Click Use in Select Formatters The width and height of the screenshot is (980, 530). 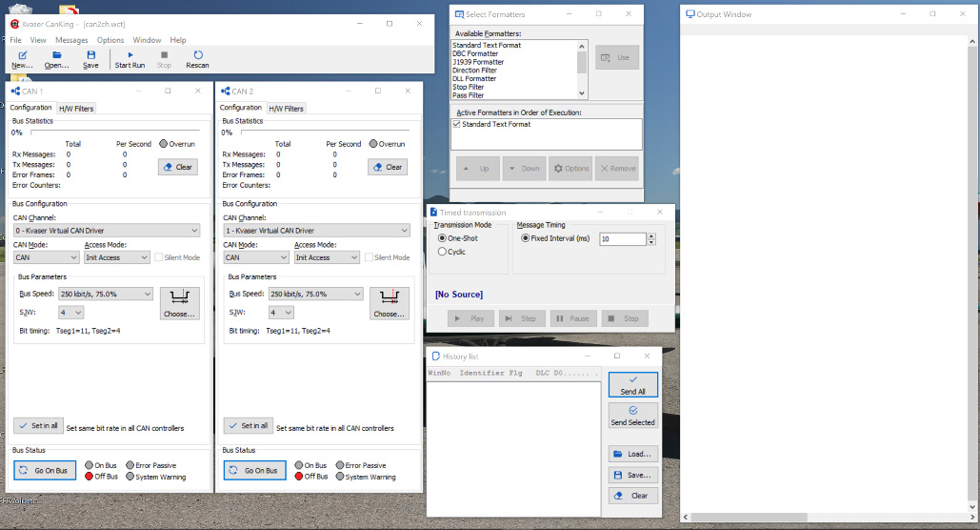coord(617,57)
